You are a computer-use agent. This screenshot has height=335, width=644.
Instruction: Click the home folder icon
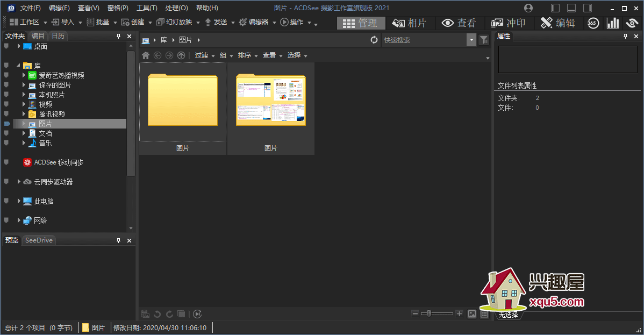(145, 55)
